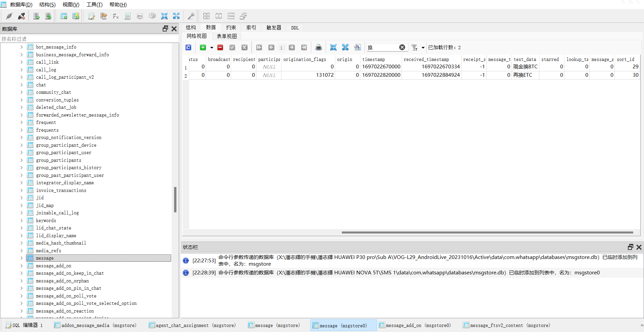Rollback changes with the gray X icon
This screenshot has width=644, height=332.
click(x=245, y=48)
